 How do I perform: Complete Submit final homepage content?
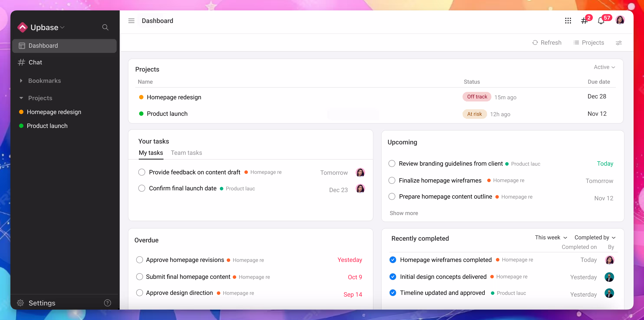pyautogui.click(x=139, y=277)
